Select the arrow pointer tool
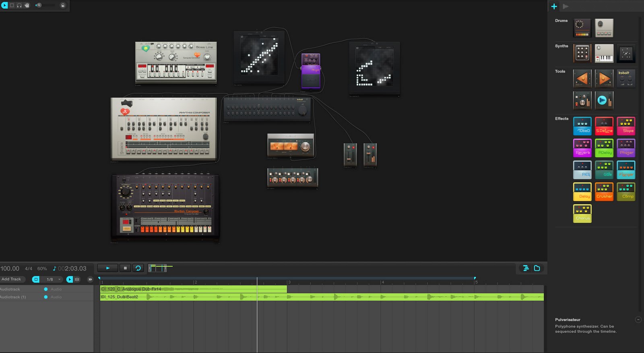This screenshot has width=644, height=353. [x=4, y=5]
